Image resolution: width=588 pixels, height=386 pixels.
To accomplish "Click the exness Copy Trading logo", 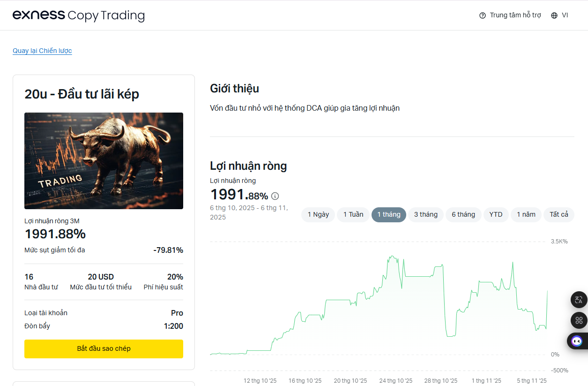I will (x=78, y=15).
